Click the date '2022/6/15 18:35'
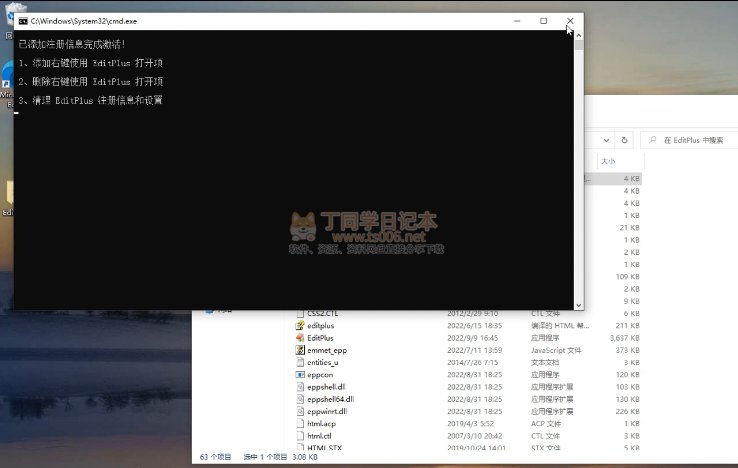 [x=474, y=326]
